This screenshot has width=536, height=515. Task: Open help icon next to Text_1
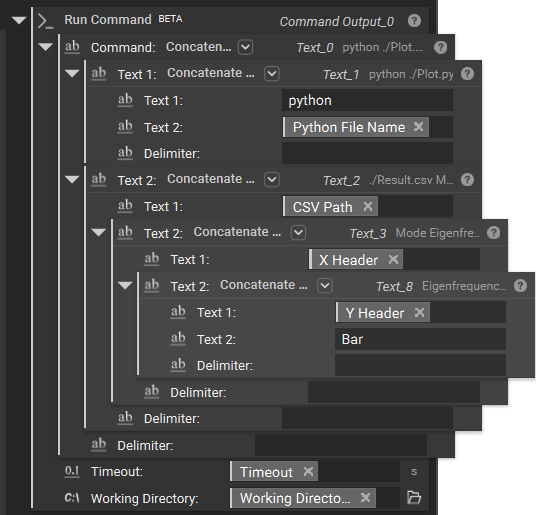click(467, 74)
